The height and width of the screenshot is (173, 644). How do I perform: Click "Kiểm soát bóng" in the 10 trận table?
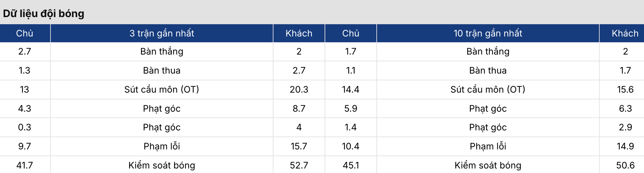pyautogui.click(x=488, y=165)
